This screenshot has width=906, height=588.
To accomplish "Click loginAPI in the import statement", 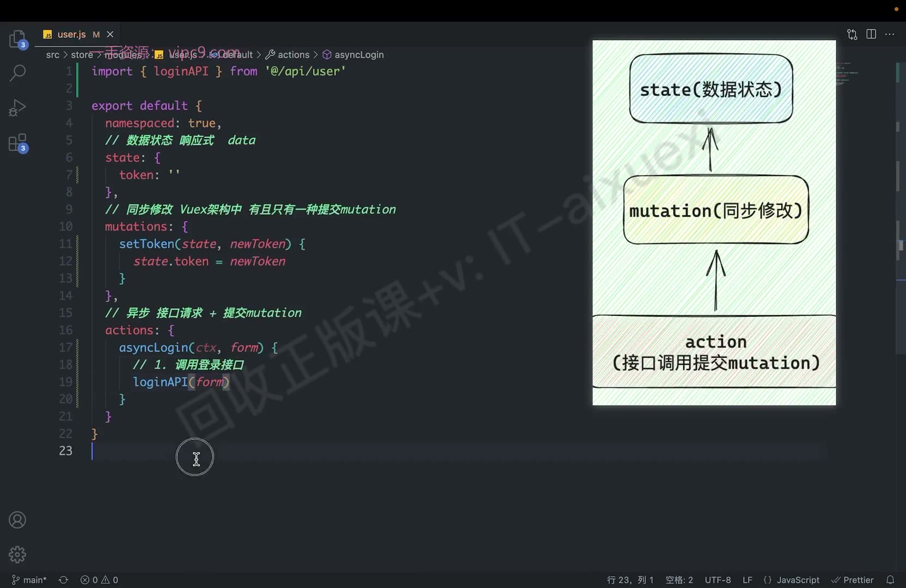I will pos(181,71).
